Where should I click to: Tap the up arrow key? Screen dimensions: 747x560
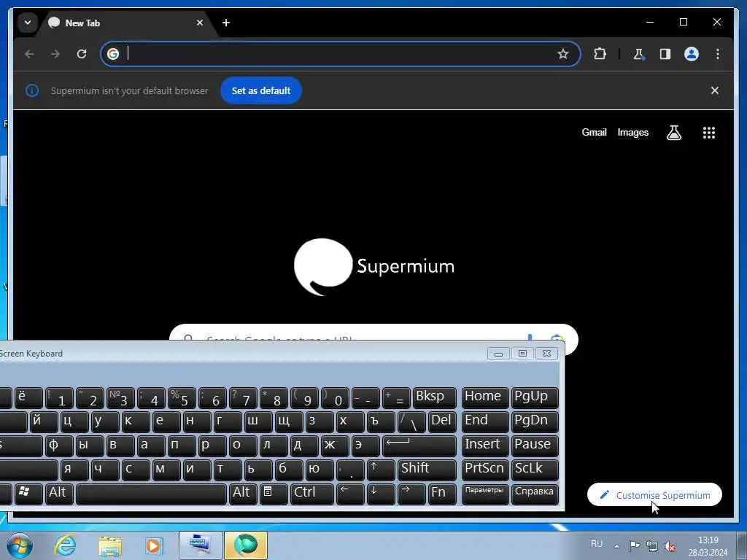point(381,470)
